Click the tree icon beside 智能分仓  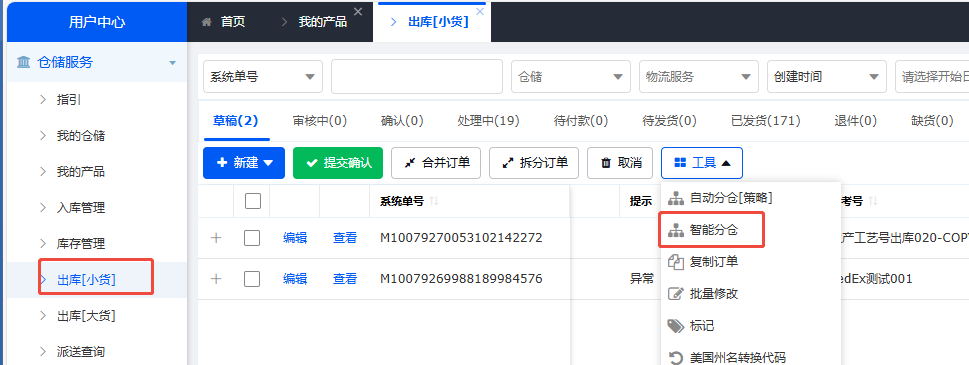676,230
